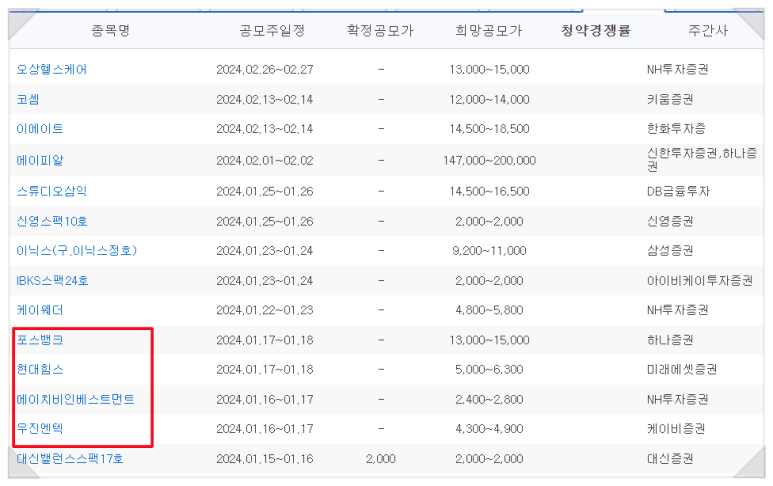Select 하나증권 in the 포스뱅크 row

pos(670,340)
